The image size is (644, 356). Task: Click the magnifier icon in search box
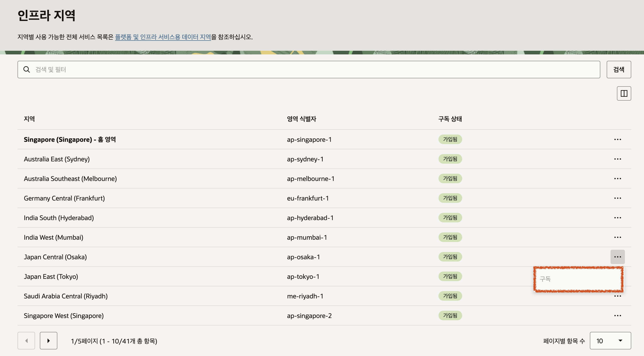tap(27, 69)
